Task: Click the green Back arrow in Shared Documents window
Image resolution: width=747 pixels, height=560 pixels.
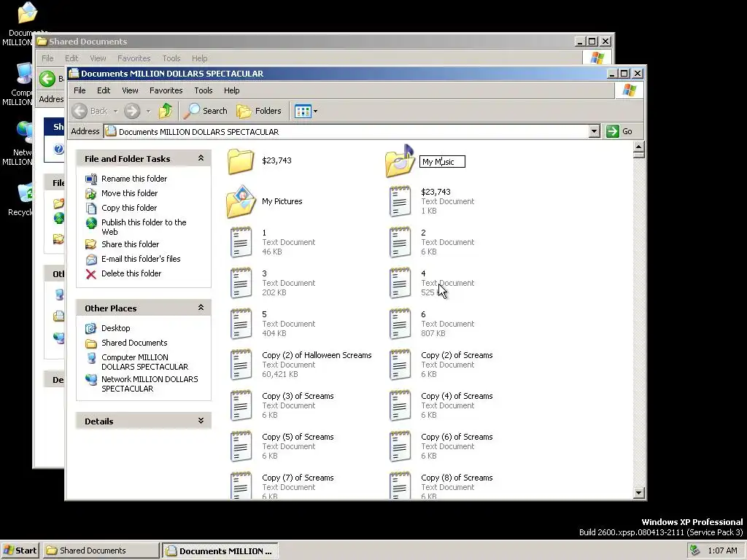Action: (x=47, y=79)
